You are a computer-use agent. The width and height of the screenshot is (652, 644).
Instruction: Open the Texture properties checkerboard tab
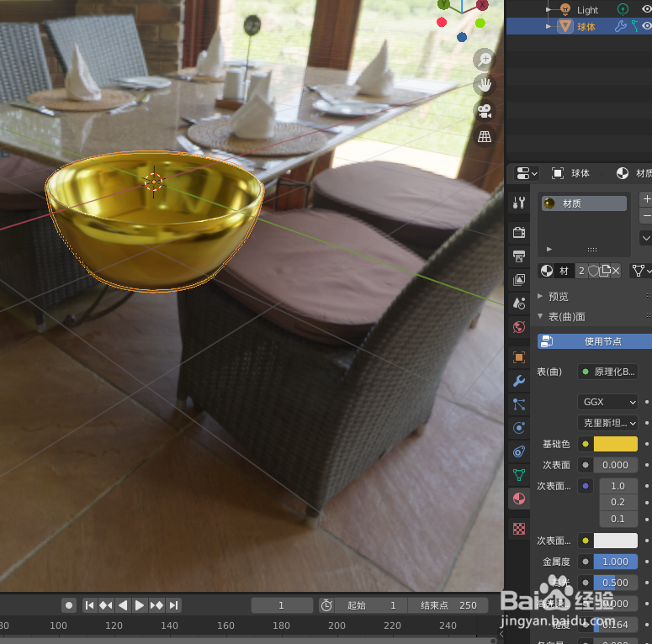point(519,529)
